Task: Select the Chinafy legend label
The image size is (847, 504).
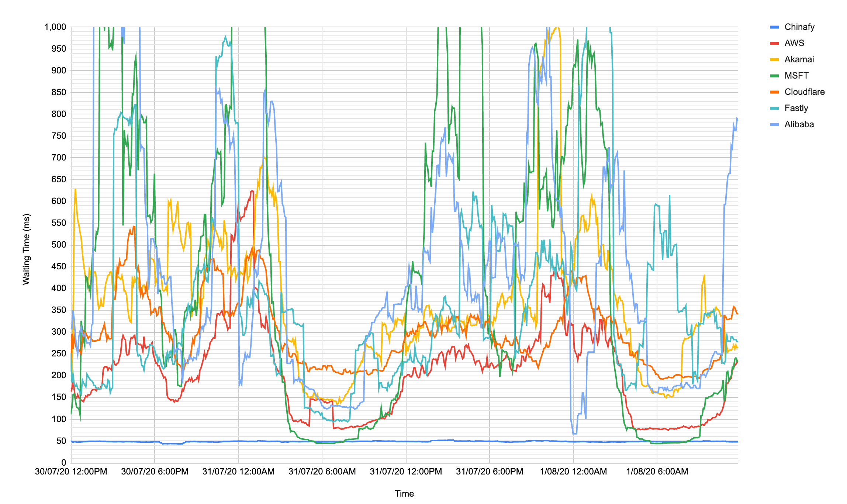Action: click(x=799, y=27)
